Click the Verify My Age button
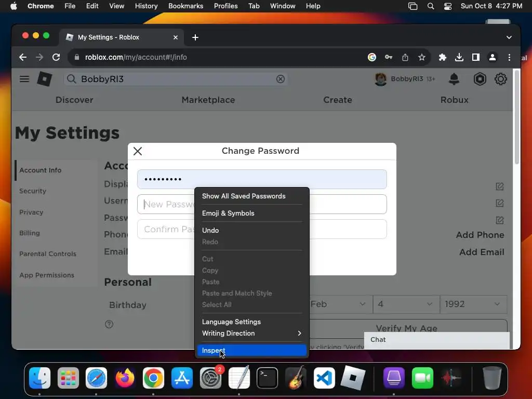Image resolution: width=532 pixels, height=399 pixels. point(406,328)
